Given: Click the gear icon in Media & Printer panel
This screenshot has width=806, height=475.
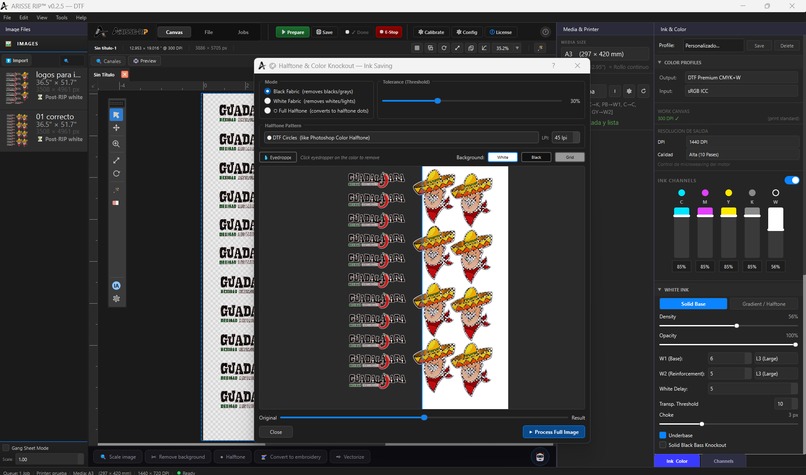Looking at the screenshot, I should tap(629, 91).
